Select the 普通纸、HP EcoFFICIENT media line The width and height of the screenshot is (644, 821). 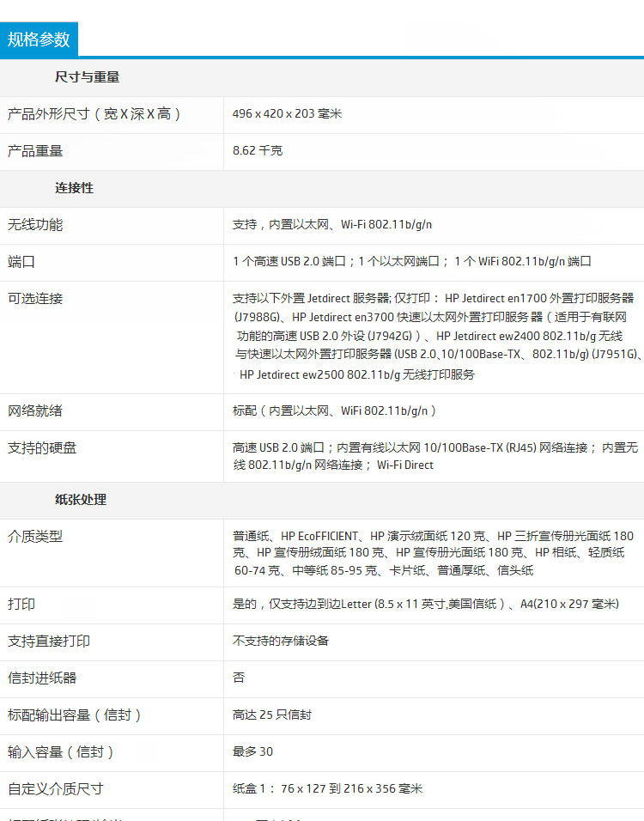(x=433, y=536)
